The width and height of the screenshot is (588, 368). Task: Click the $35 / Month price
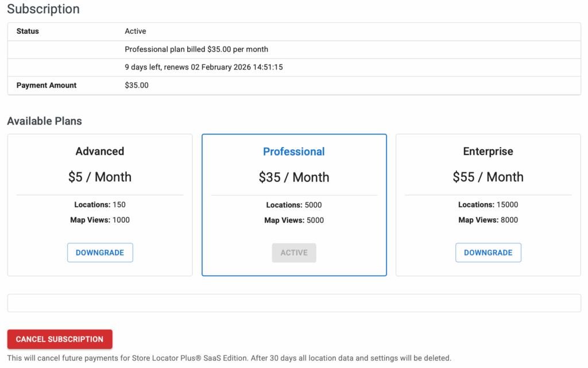tap(294, 177)
